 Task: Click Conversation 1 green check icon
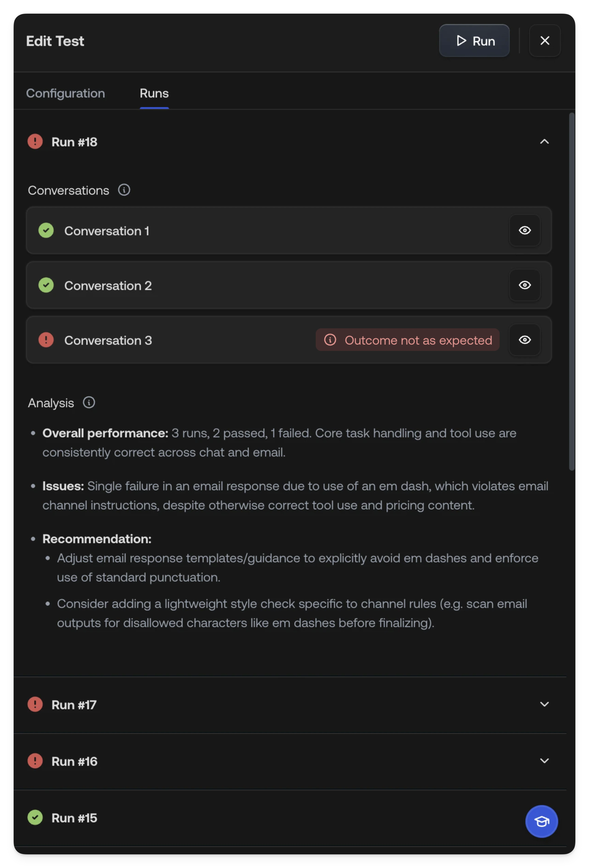46,230
